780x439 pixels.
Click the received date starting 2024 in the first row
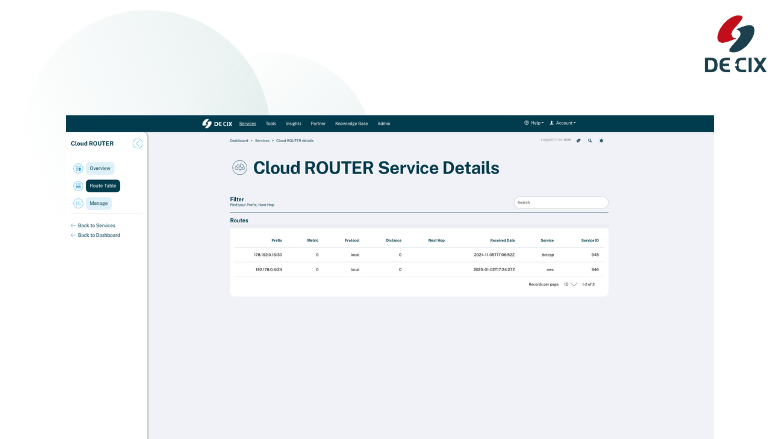(494, 255)
